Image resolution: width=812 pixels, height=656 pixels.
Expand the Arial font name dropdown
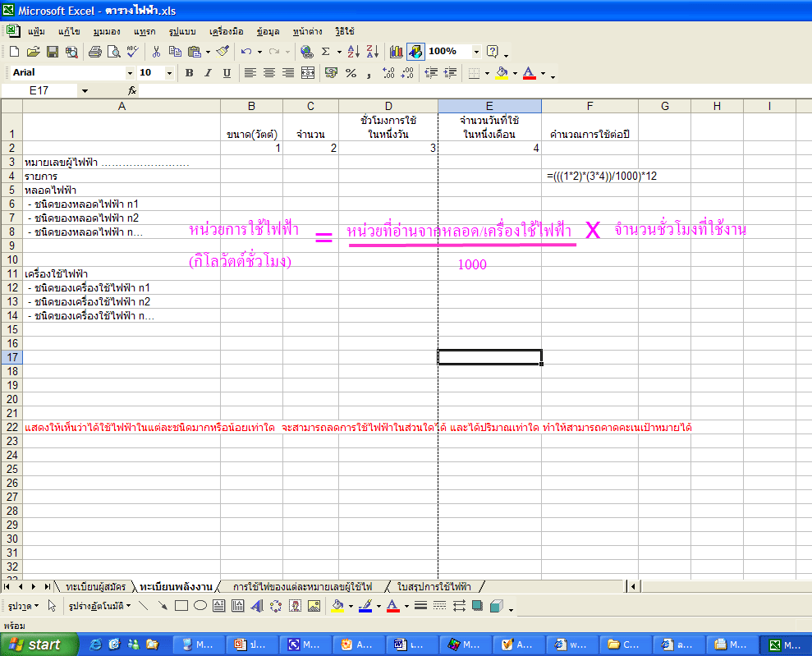coord(130,73)
